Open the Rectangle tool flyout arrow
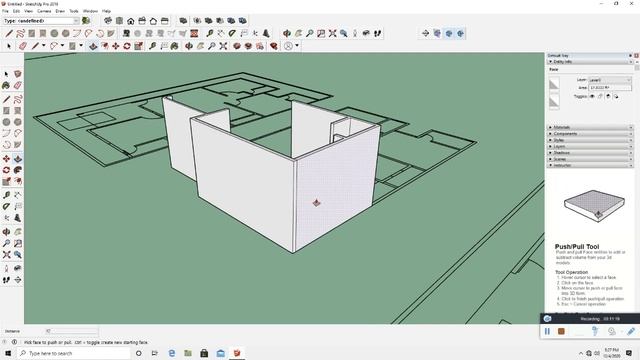Image resolution: width=640 pixels, height=360 pixels. pos(81,46)
